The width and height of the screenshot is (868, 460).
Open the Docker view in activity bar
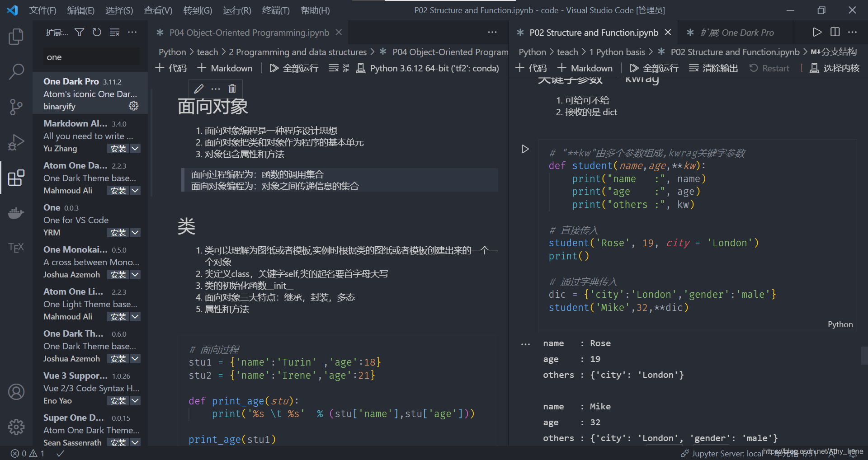(x=16, y=212)
